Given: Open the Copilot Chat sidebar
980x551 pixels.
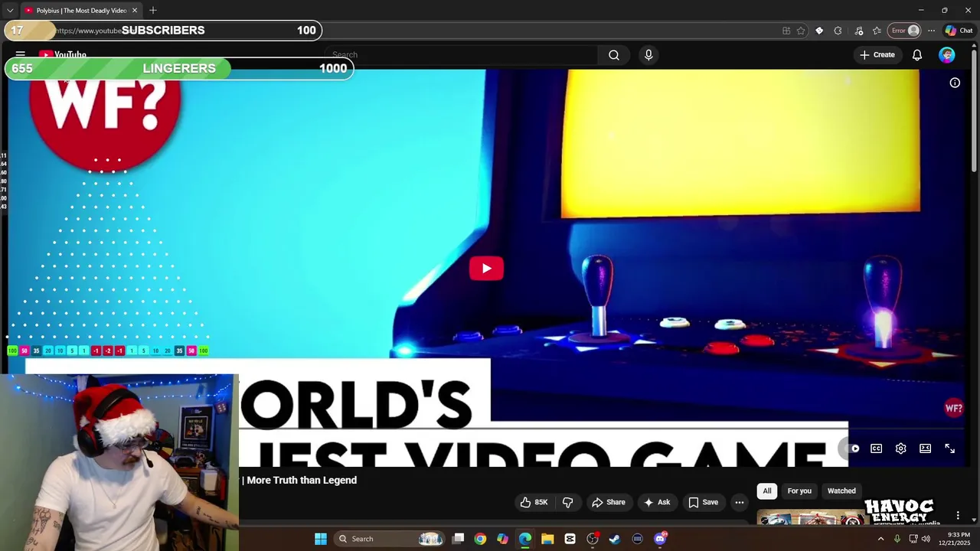Looking at the screenshot, I should click(x=959, y=31).
